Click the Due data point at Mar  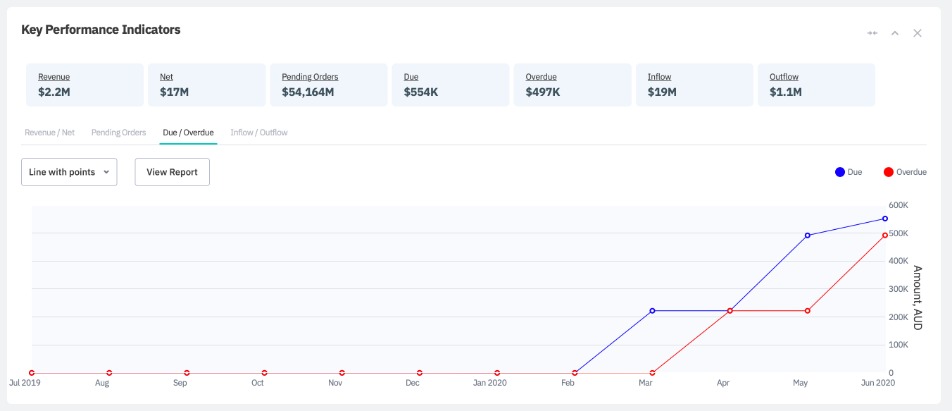click(x=652, y=311)
